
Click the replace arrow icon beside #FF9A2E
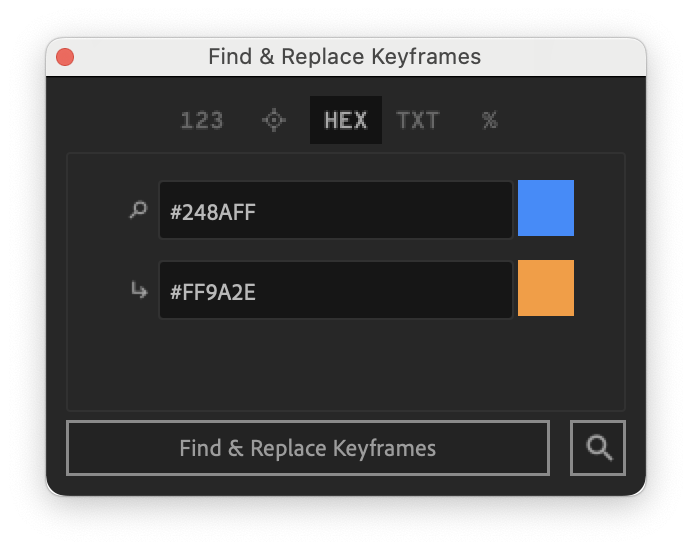[139, 290]
